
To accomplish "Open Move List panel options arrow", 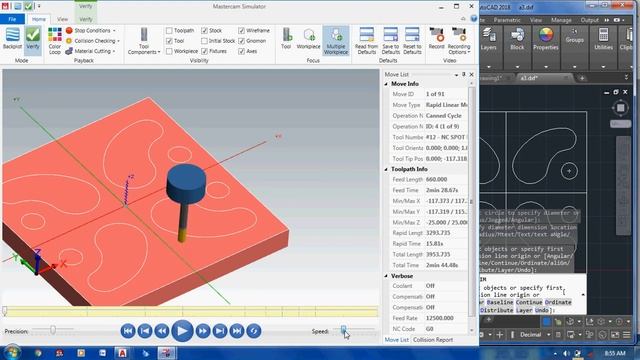I will click(x=456, y=75).
